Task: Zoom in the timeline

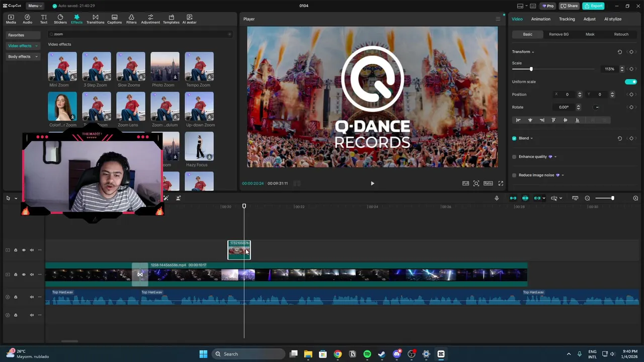Action: point(635,198)
